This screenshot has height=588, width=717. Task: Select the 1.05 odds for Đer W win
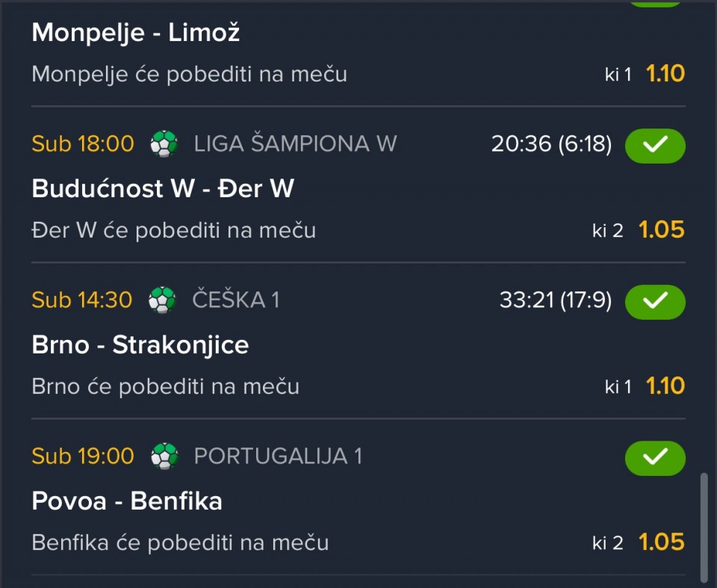click(x=661, y=230)
